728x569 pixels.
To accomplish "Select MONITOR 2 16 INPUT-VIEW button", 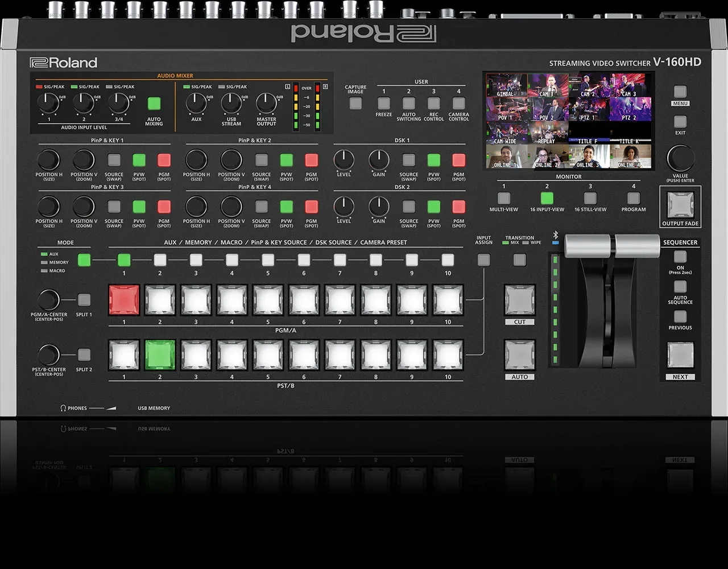I will (547, 198).
